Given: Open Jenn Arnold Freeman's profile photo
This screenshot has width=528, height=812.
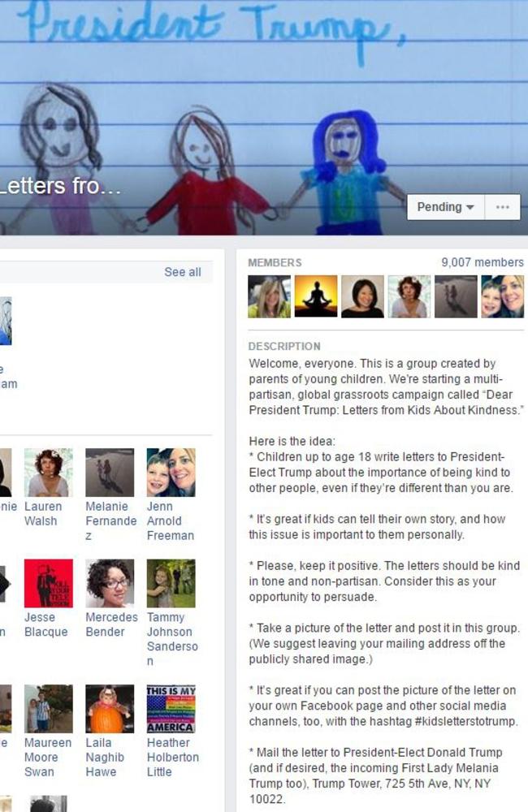Looking at the screenshot, I should pos(171,473).
